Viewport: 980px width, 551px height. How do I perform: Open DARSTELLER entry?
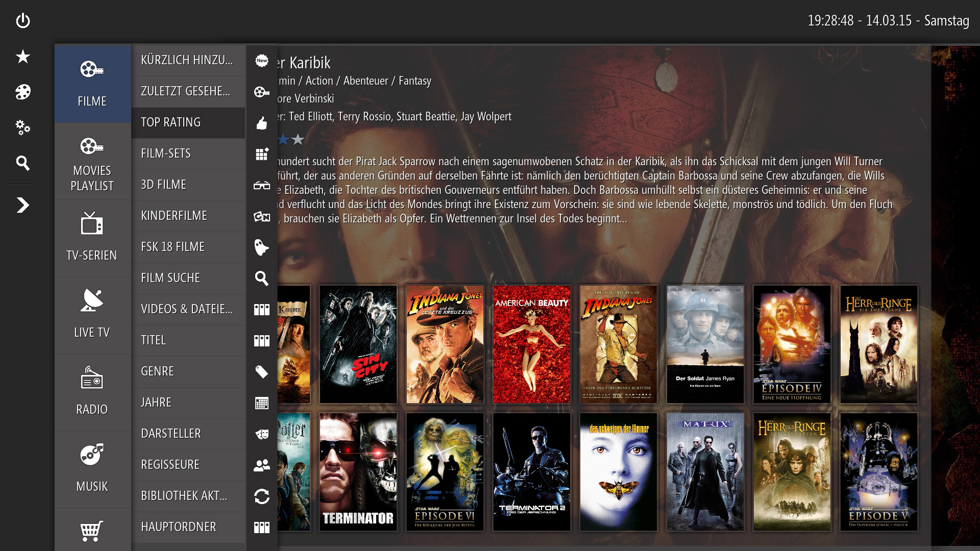188,434
